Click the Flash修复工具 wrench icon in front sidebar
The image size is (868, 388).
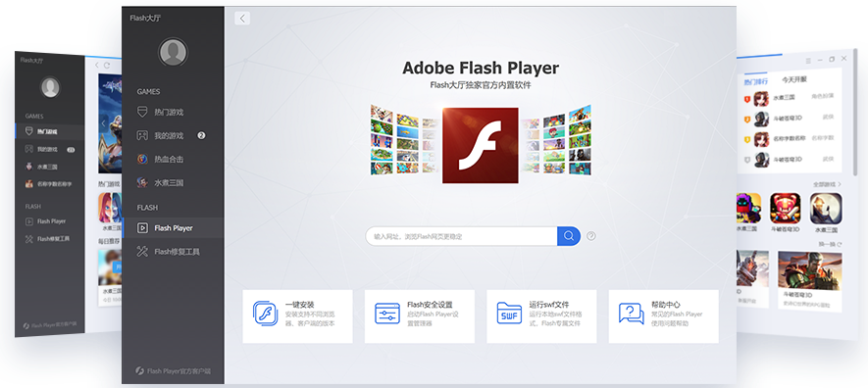pos(142,252)
